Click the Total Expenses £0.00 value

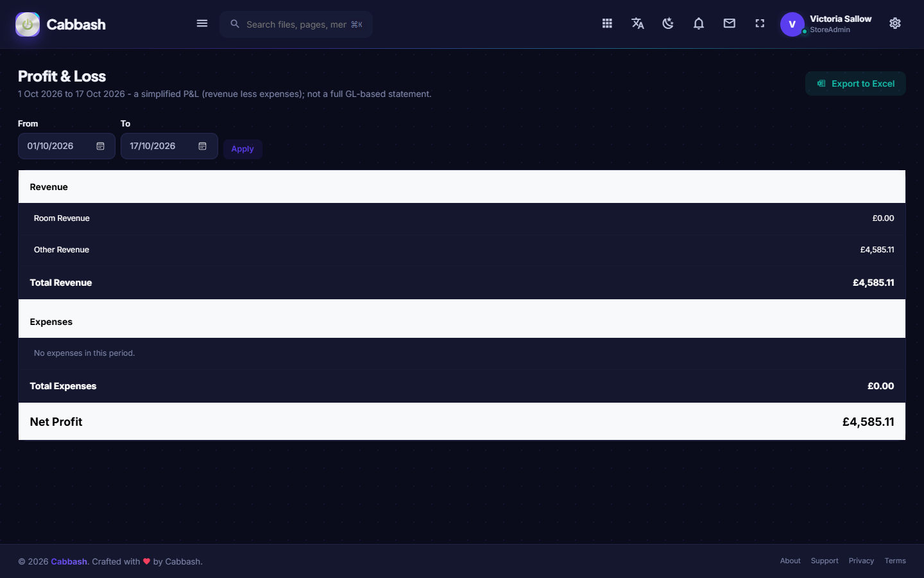880,386
